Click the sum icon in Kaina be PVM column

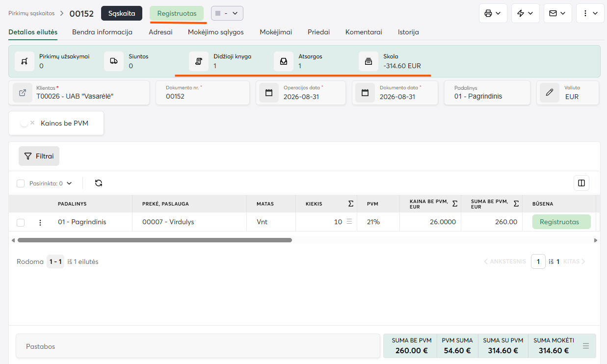click(455, 204)
